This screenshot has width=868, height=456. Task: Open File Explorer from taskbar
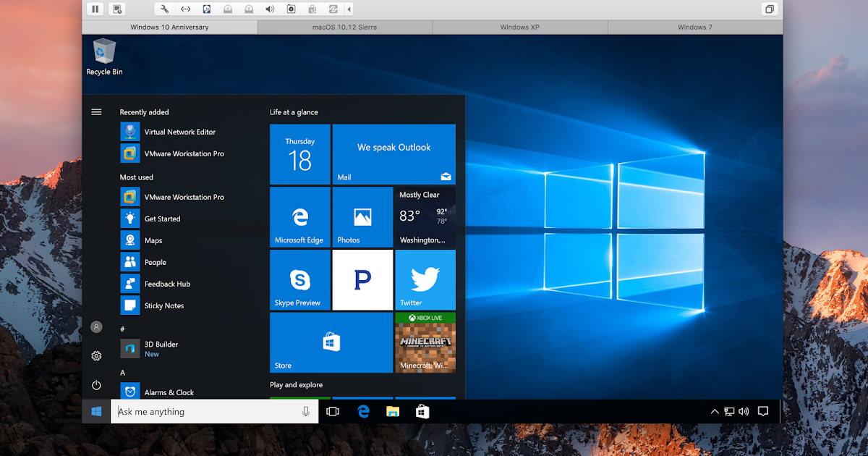click(393, 411)
